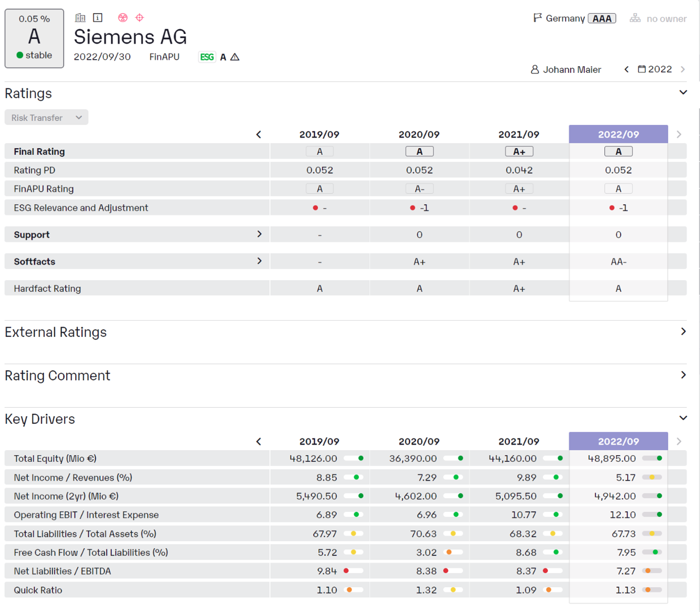This screenshot has height=612, width=700.
Task: Click the Germany AAA country rating badge
Action: (602, 19)
